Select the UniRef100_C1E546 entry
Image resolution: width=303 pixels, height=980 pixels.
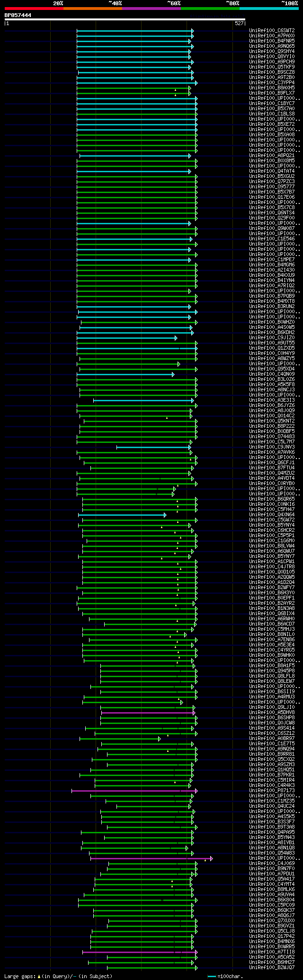point(272,239)
